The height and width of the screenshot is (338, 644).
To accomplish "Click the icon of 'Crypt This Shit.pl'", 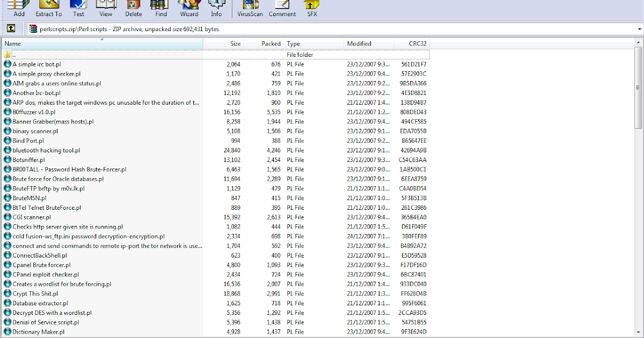I will pos(8,293).
